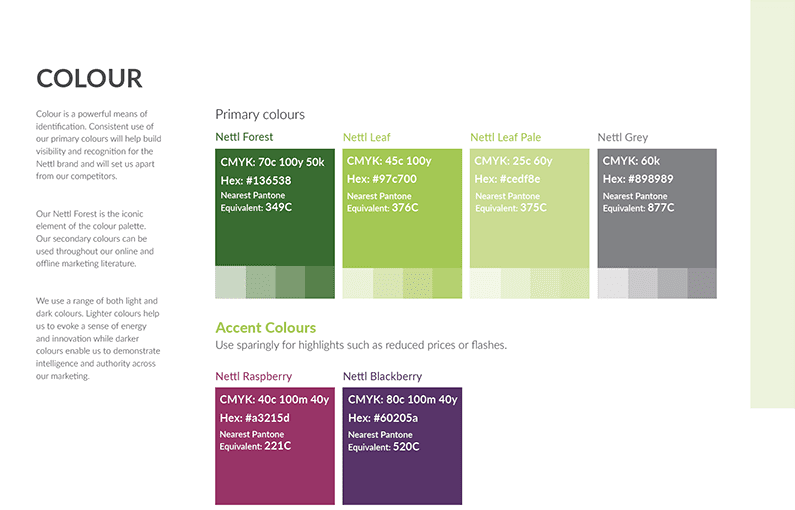Click the darkest Nettl Leaf tint square

tap(447, 283)
